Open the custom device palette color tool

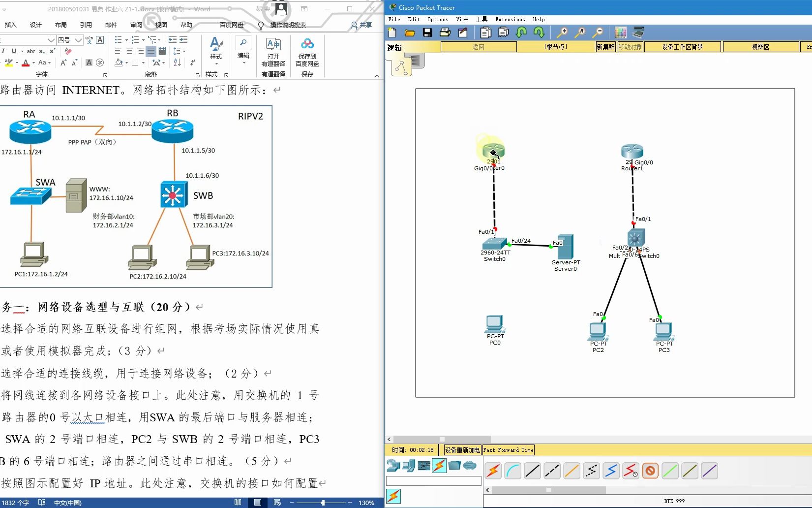point(621,32)
